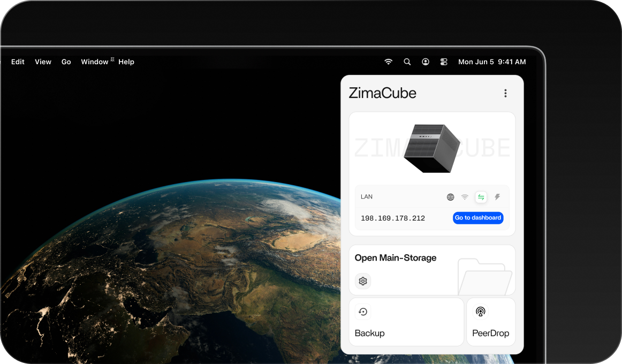Open the View menu

[43, 62]
